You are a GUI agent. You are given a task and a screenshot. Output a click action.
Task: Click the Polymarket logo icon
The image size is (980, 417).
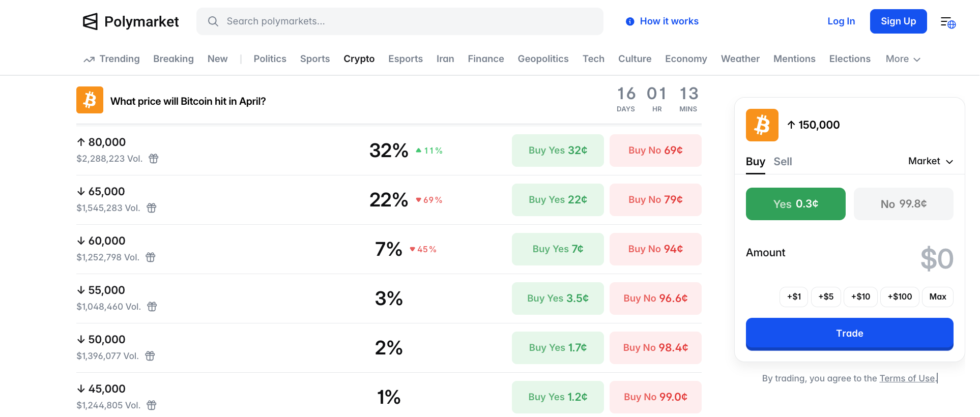click(x=90, y=21)
